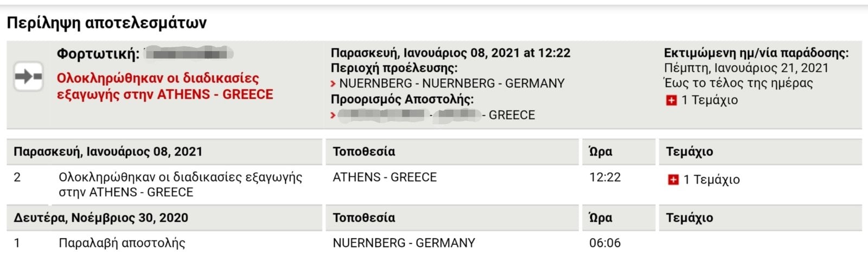Open the red arrow next to NUERNBERG origin
The image size is (868, 266).
coord(333,84)
